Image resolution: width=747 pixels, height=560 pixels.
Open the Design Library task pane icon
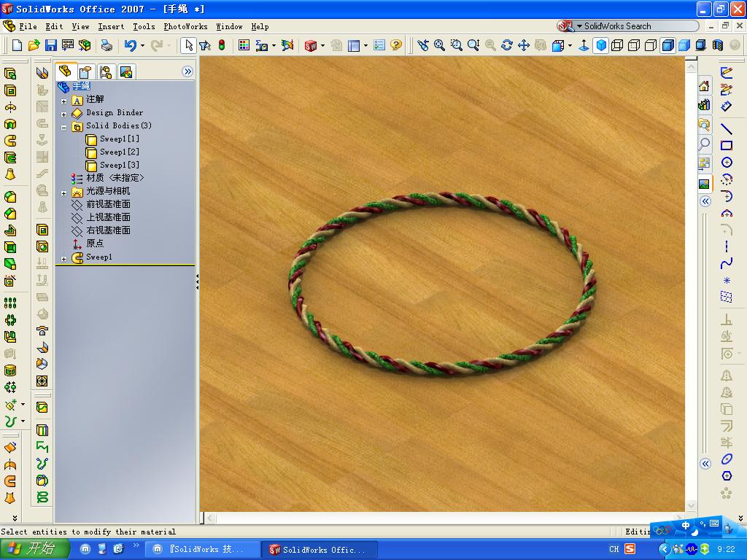(704, 105)
